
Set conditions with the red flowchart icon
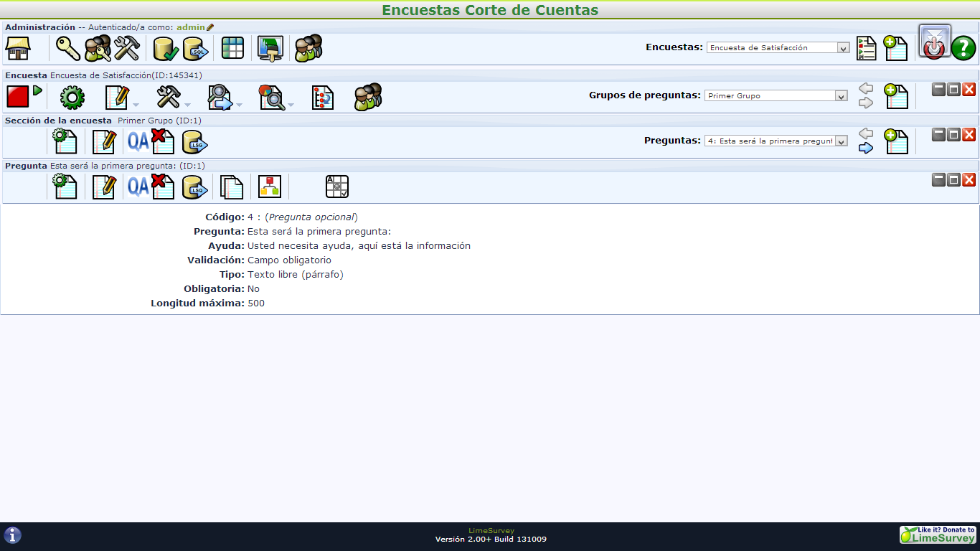(270, 187)
